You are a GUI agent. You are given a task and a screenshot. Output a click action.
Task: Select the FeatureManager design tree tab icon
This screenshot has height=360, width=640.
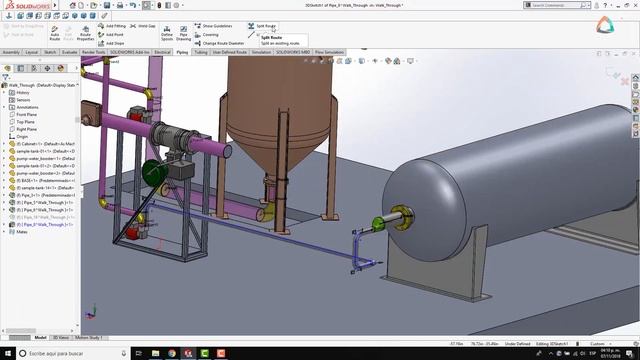click(x=7, y=68)
